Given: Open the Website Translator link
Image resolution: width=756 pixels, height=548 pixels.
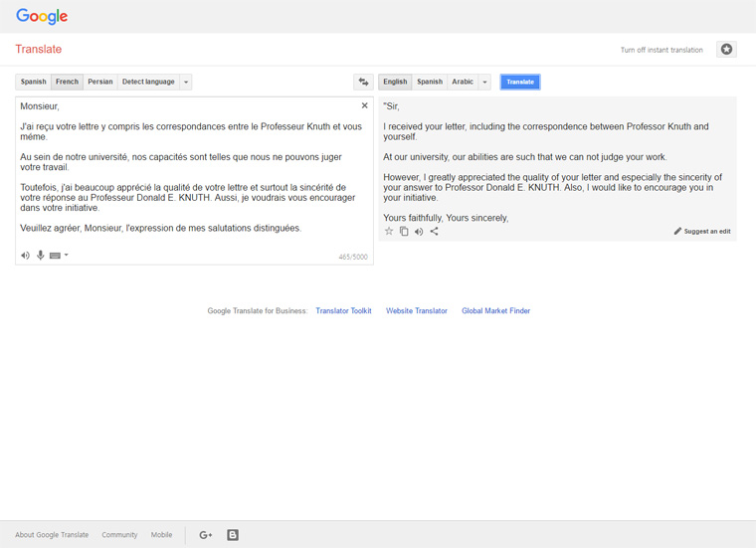Looking at the screenshot, I should pyautogui.click(x=417, y=311).
